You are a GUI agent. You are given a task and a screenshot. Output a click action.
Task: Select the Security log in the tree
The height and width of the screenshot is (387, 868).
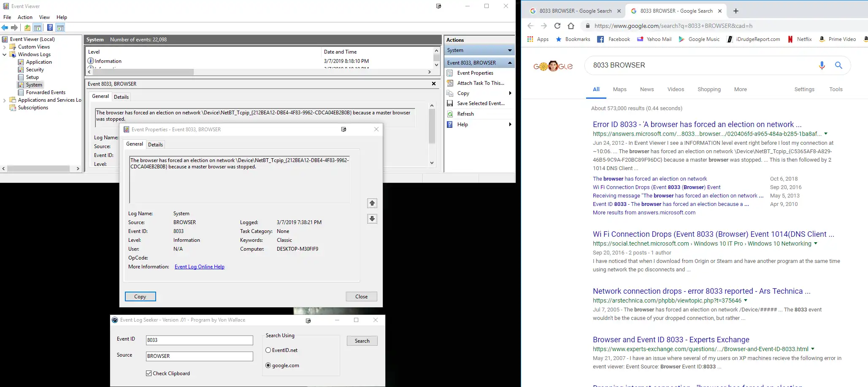[35, 70]
